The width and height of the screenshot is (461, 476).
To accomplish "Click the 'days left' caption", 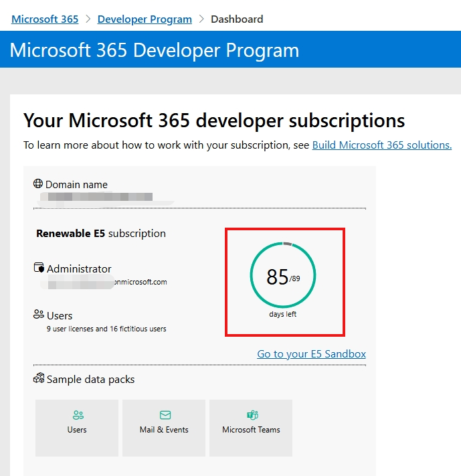I will [x=283, y=314].
